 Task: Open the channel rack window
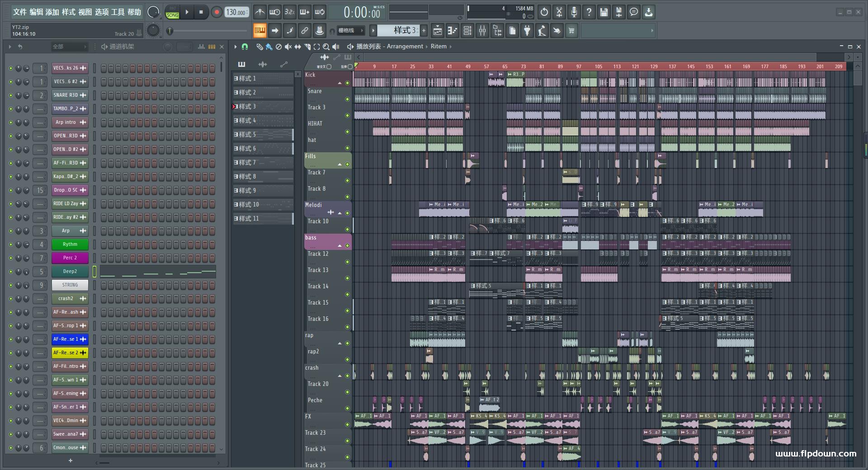point(467,31)
